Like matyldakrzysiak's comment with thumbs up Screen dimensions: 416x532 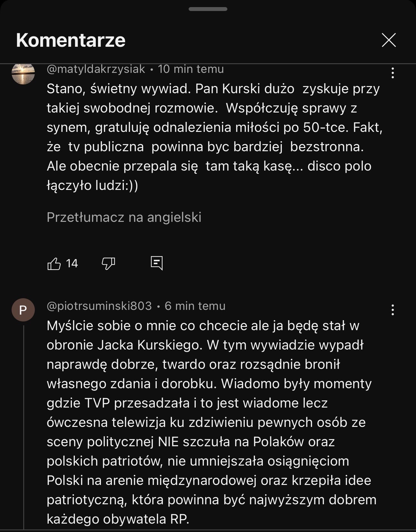pos(54,264)
